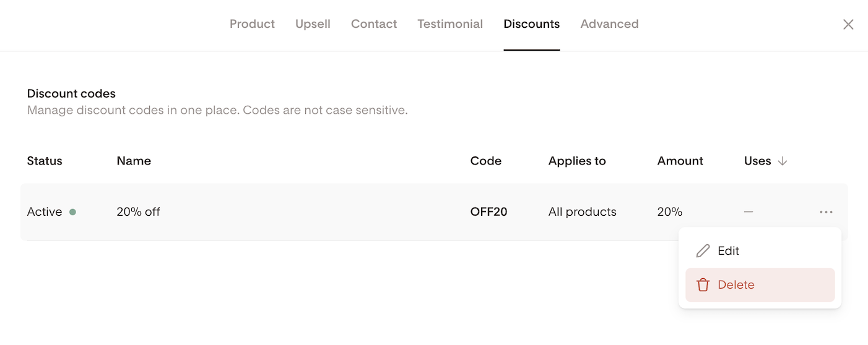The image size is (868, 345).
Task: Open the Upsell tab
Action: pyautogui.click(x=313, y=24)
